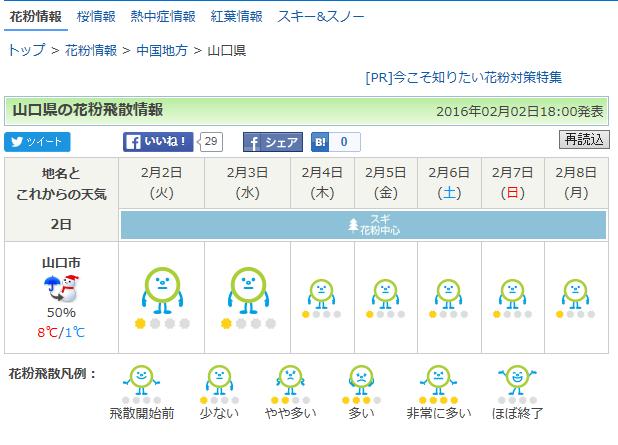Click the 2月7日 (日) column header
Screen dimensions: 618x445
click(513, 183)
